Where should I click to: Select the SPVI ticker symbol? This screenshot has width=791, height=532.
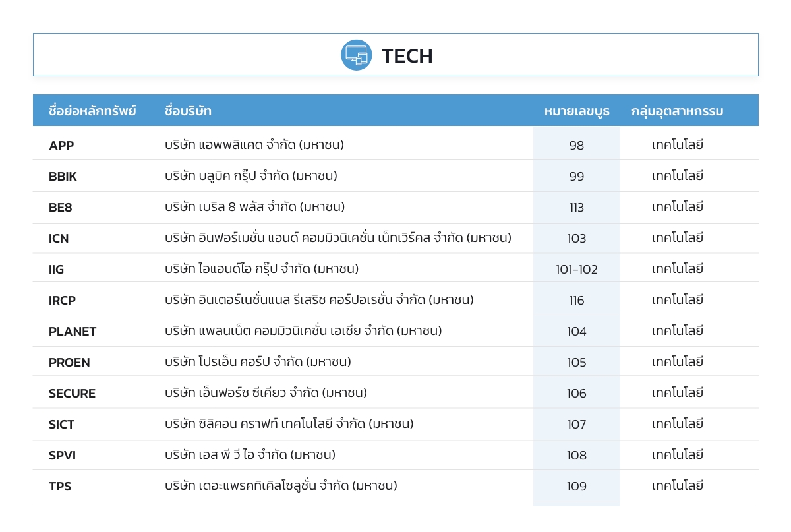coord(62,455)
